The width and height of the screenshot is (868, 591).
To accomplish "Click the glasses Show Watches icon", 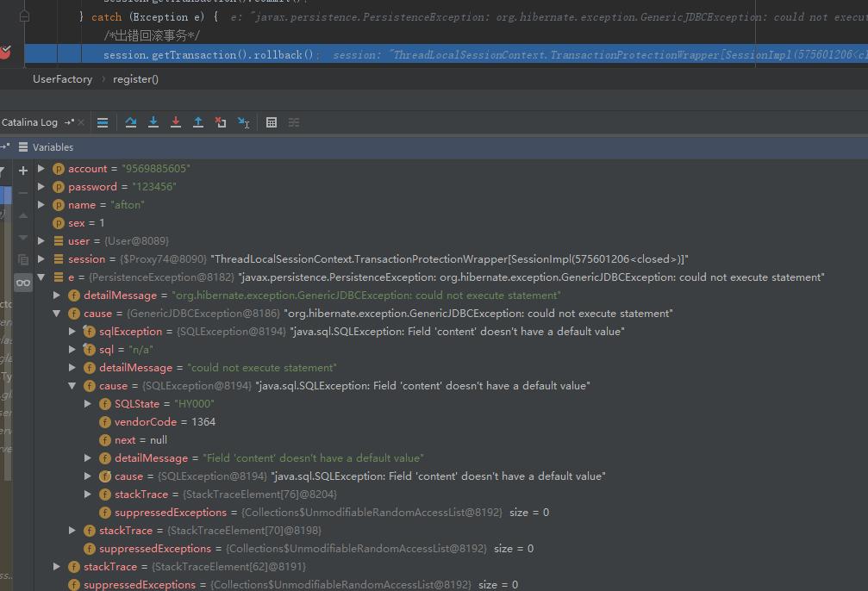I will click(x=23, y=283).
